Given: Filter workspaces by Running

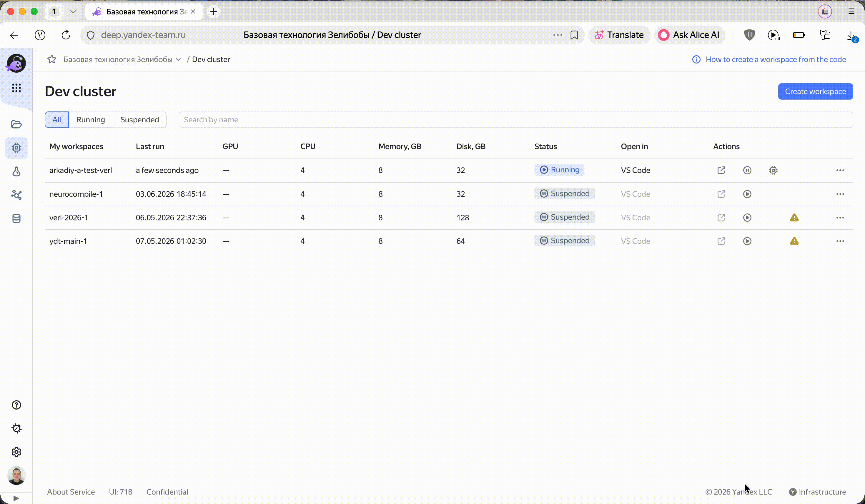Looking at the screenshot, I should pos(91,120).
